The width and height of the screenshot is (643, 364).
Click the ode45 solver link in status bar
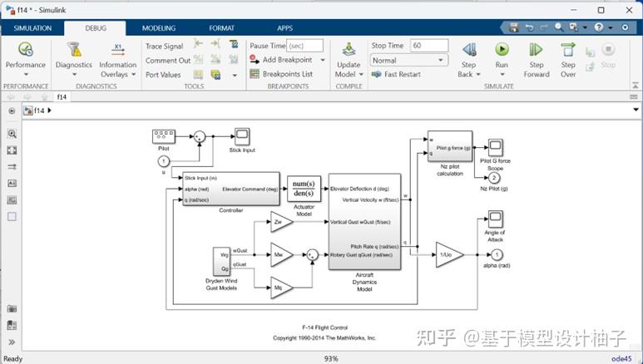pyautogui.click(x=621, y=359)
